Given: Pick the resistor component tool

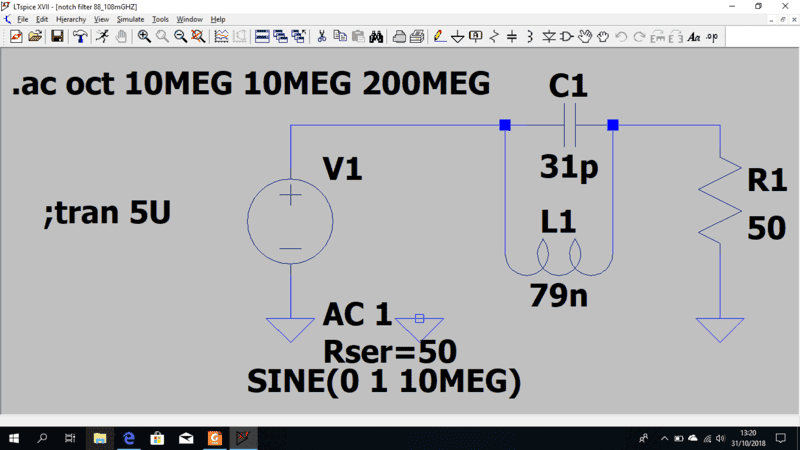Looking at the screenshot, I should tap(494, 37).
